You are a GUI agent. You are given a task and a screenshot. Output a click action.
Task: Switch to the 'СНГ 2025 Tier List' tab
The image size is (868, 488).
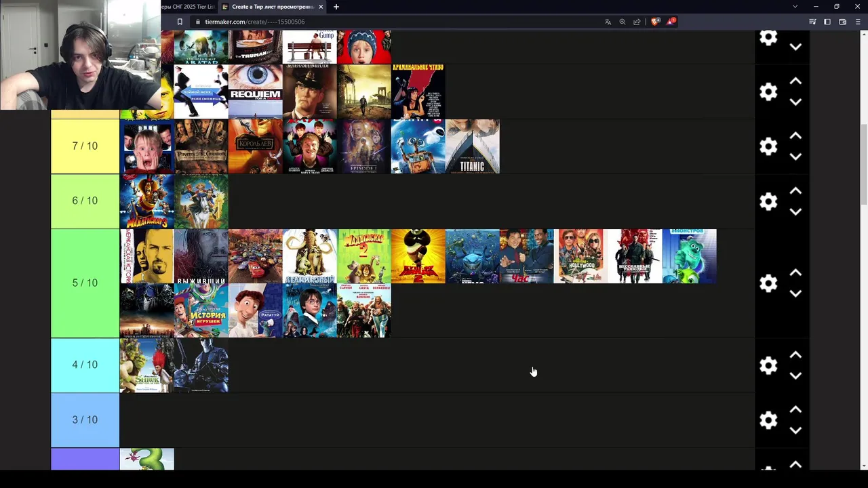click(x=189, y=7)
